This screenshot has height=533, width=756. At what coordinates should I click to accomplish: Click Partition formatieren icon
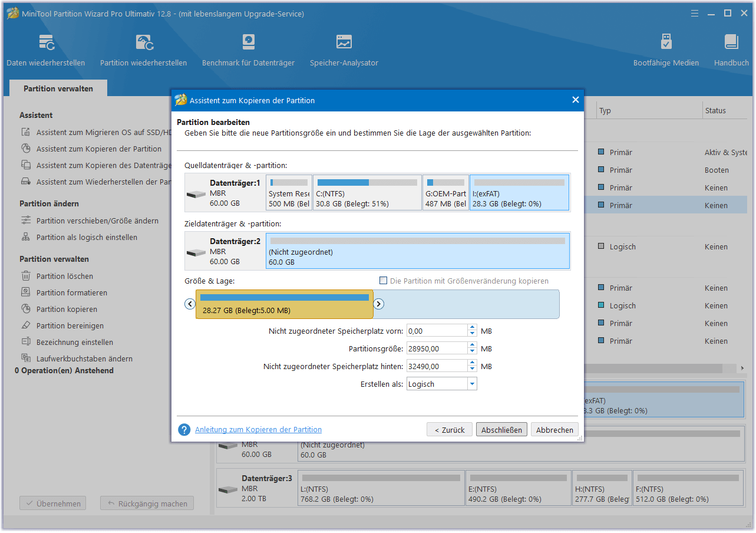pyautogui.click(x=26, y=292)
